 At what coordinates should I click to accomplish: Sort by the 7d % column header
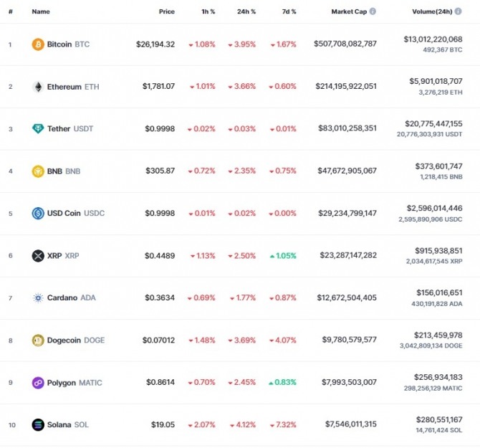(289, 11)
